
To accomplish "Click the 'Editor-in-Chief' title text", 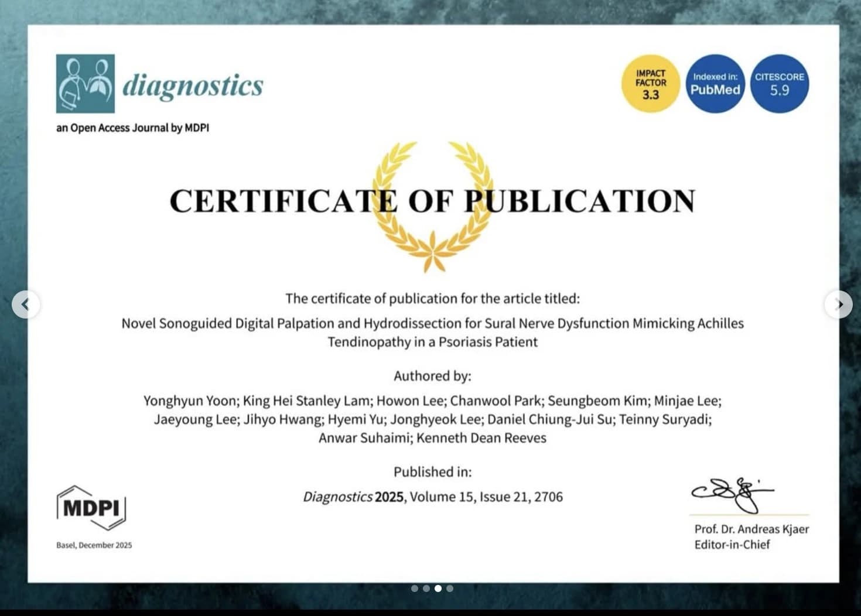I will tap(732, 545).
